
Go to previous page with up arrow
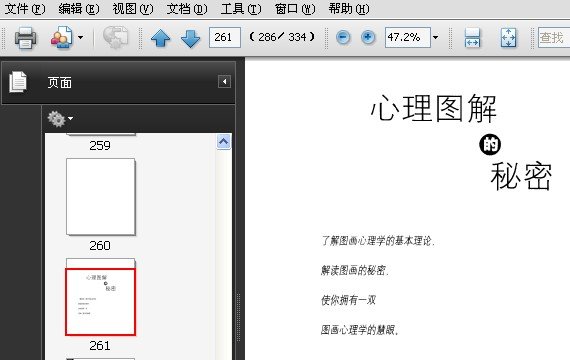pos(161,38)
